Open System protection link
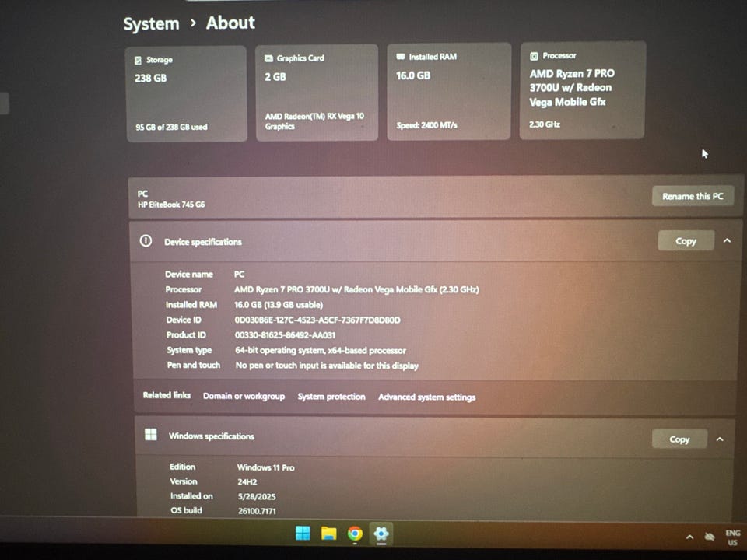 coord(331,397)
